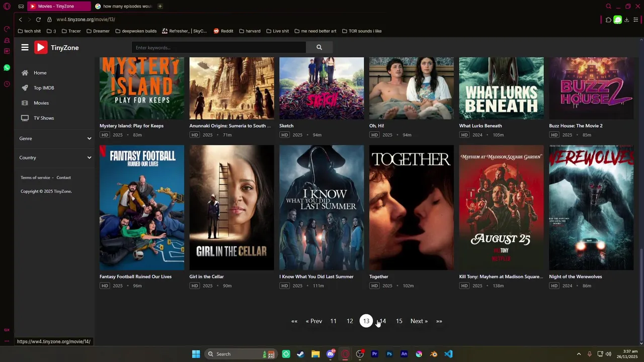644x362 pixels.
Task: Click the browser address bar URL
Action: pos(86,20)
